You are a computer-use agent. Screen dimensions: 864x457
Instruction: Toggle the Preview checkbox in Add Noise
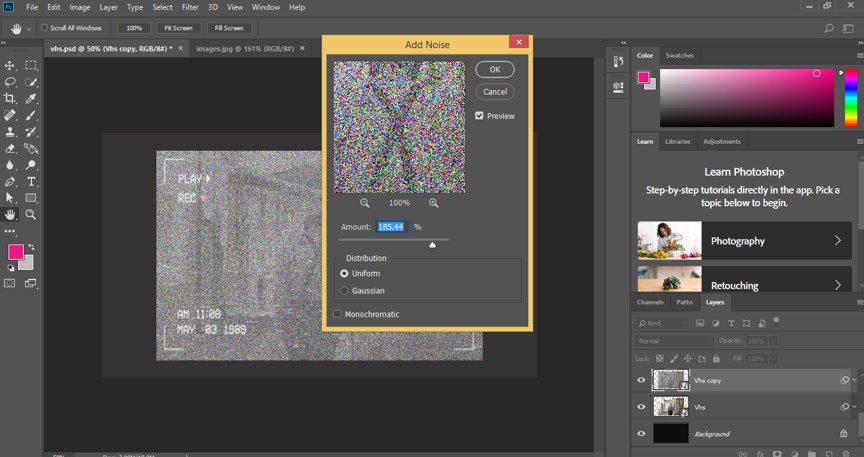click(480, 116)
